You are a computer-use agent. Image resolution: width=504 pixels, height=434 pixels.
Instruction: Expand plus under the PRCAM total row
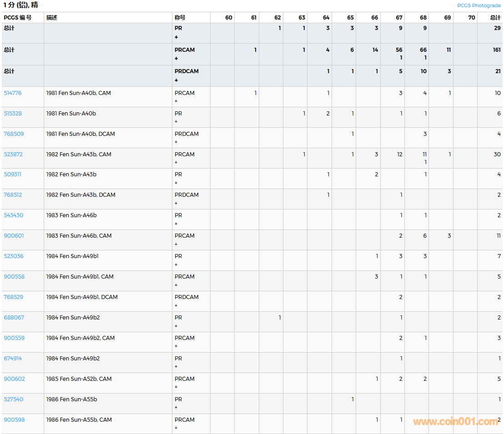coord(176,59)
